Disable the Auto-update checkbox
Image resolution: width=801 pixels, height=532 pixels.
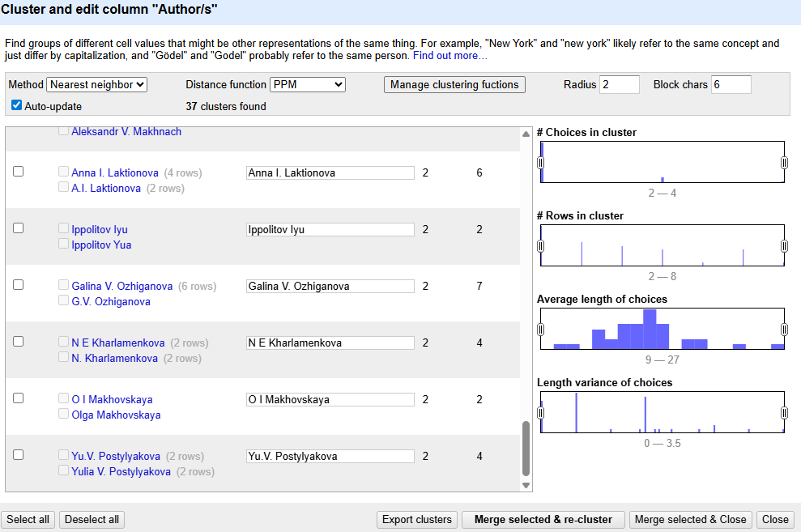[x=17, y=105]
